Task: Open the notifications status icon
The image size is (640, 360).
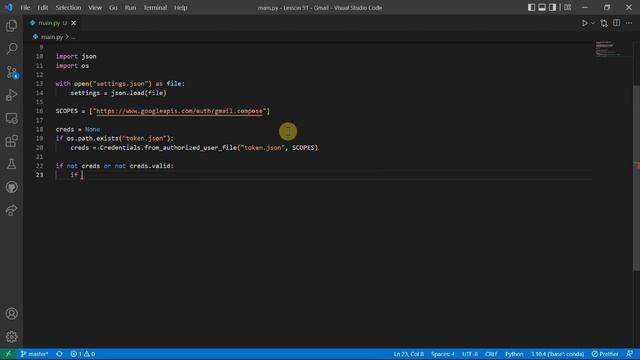Action: tap(630, 354)
